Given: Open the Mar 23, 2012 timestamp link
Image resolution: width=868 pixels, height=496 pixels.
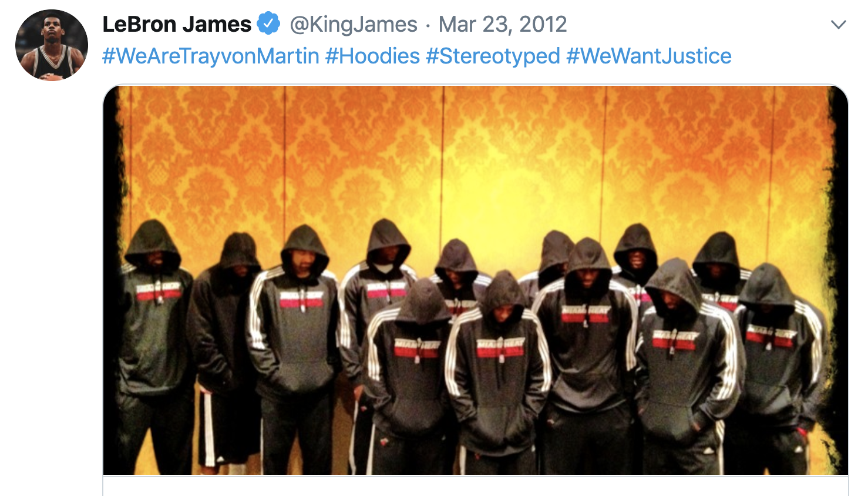Looking at the screenshot, I should point(503,24).
